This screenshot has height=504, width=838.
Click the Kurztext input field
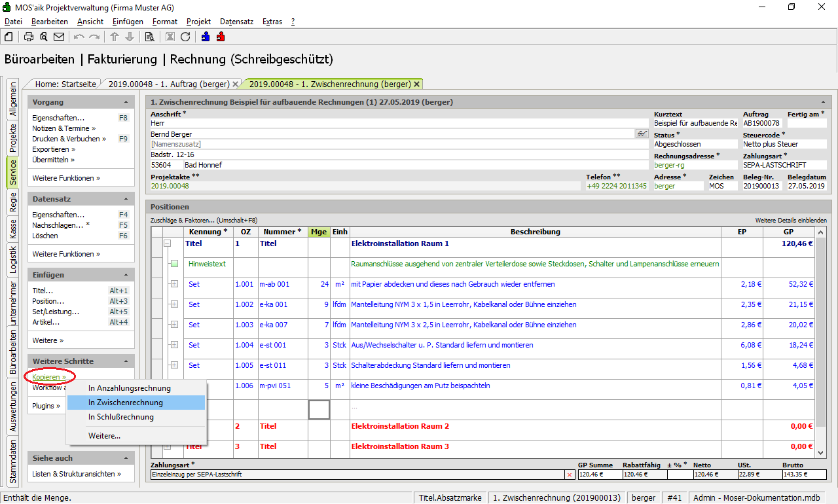[695, 123]
